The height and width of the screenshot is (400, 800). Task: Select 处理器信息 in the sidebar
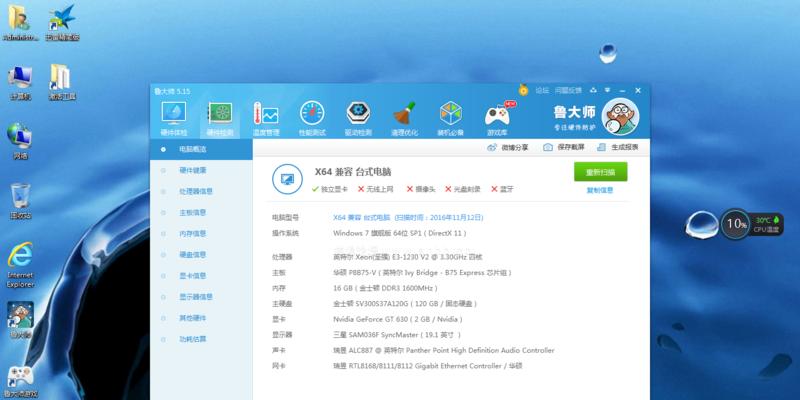point(201,191)
